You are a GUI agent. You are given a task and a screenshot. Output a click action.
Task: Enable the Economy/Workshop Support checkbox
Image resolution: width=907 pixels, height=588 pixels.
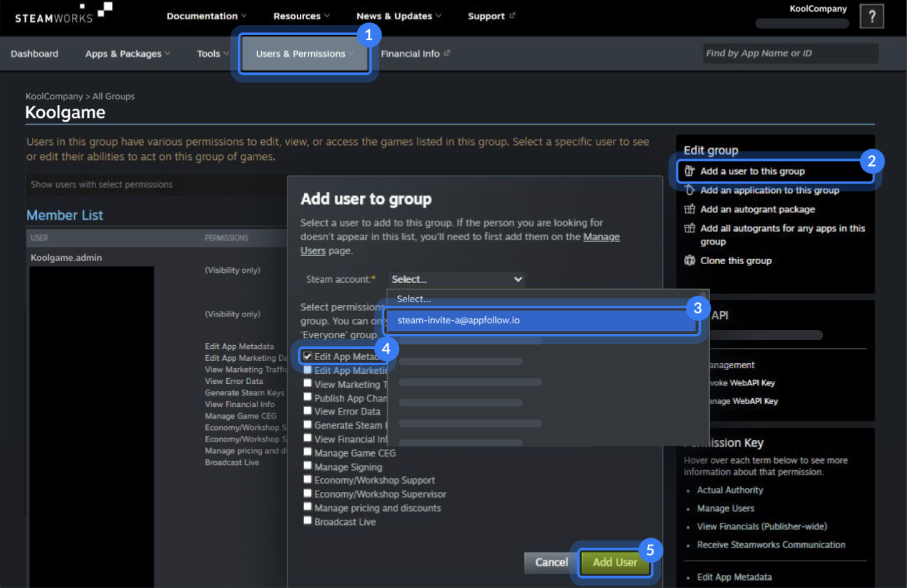point(307,479)
